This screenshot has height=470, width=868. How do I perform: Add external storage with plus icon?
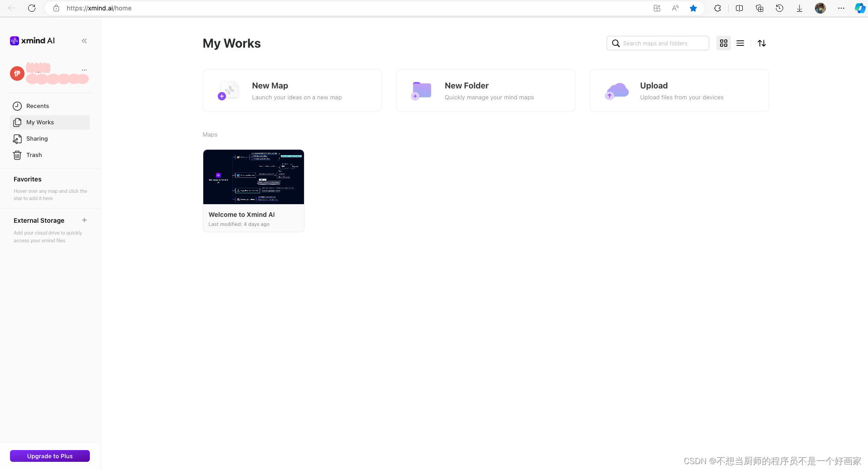pos(84,220)
